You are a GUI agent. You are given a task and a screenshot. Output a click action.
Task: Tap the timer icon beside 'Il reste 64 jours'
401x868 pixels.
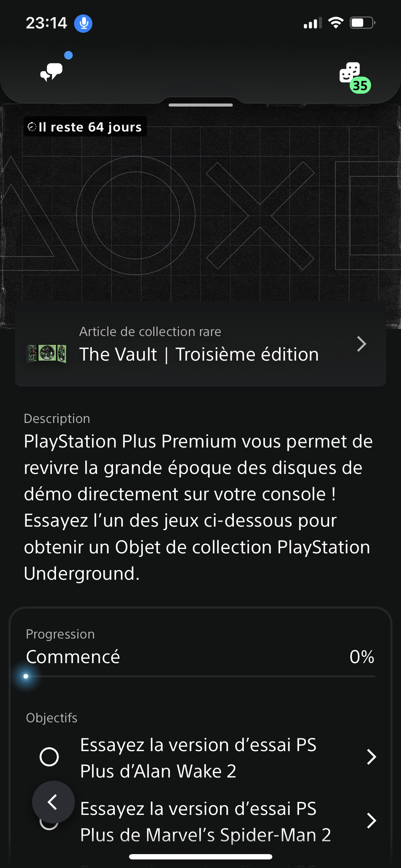pyautogui.click(x=32, y=127)
